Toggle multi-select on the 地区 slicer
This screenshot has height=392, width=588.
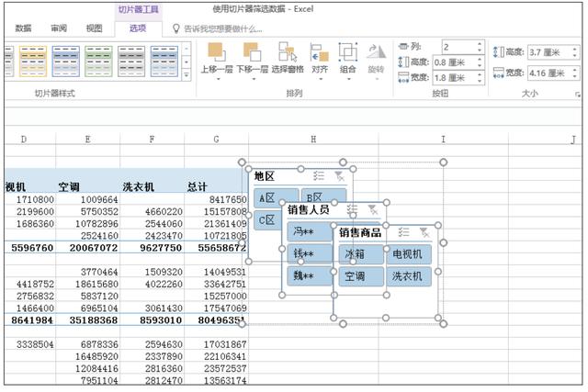(319, 175)
